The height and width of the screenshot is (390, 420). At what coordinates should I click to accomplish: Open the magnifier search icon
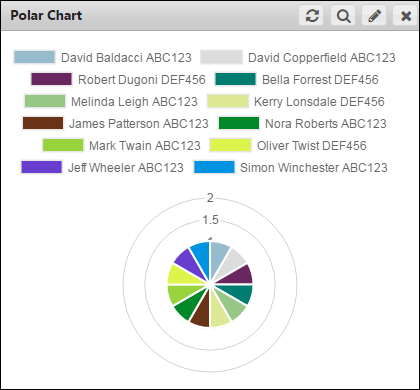343,15
